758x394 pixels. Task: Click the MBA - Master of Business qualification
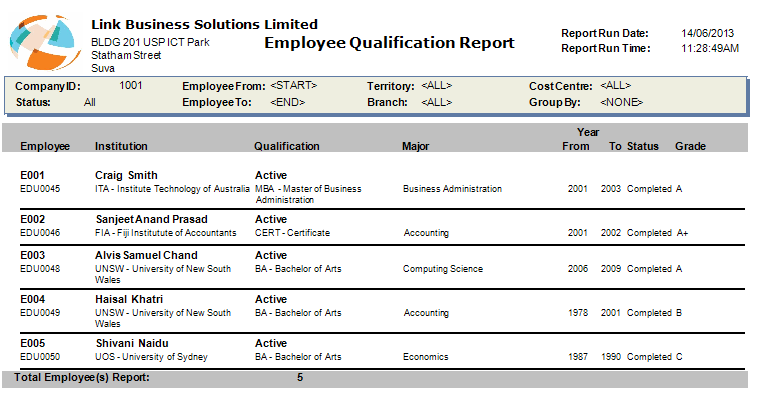308,194
